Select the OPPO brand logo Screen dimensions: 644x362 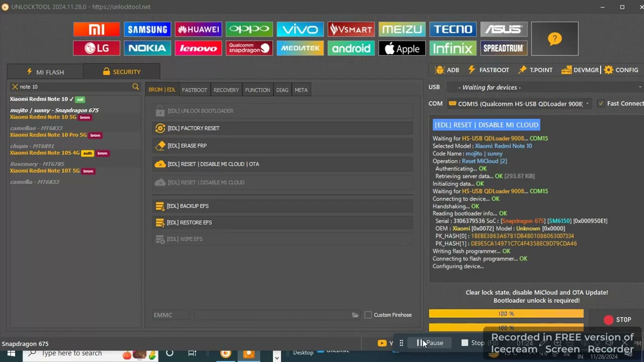(x=249, y=29)
